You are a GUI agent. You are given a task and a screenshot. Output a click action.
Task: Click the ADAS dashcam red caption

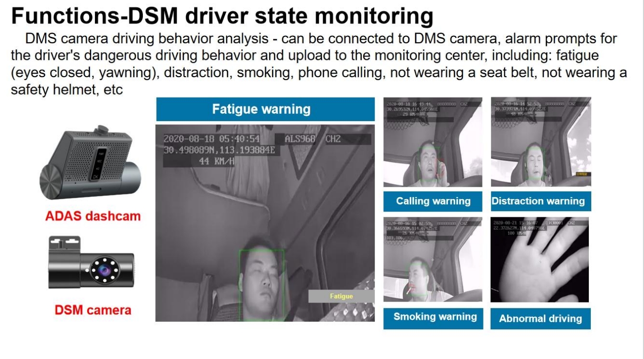[x=93, y=216]
